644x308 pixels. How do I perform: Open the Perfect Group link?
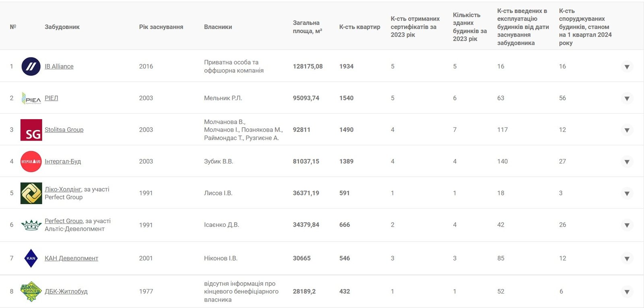(64, 221)
